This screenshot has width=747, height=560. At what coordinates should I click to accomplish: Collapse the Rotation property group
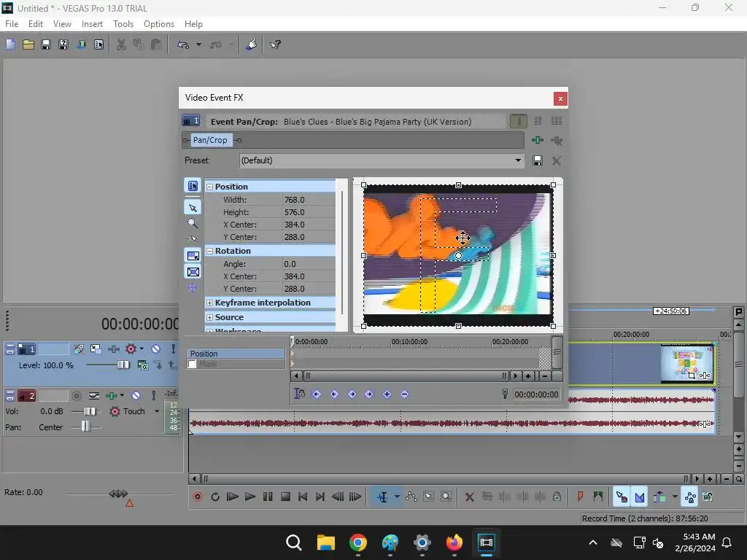209,251
